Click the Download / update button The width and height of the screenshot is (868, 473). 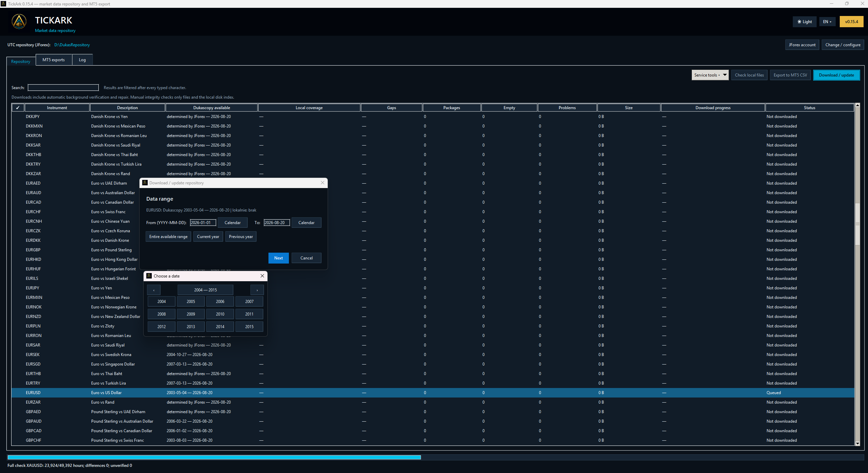[x=836, y=75]
